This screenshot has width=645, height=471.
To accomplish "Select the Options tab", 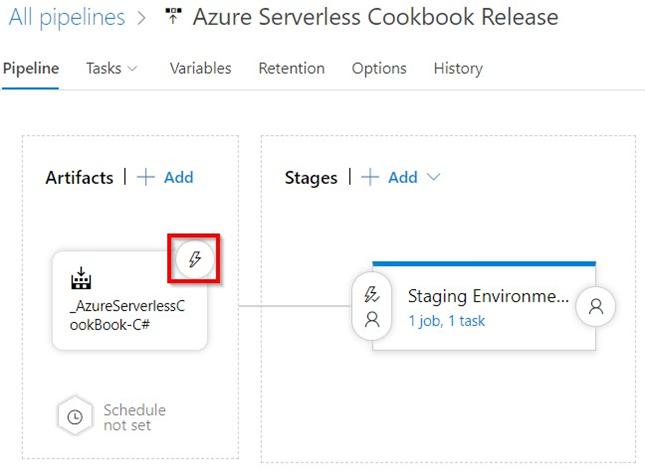I will [379, 68].
